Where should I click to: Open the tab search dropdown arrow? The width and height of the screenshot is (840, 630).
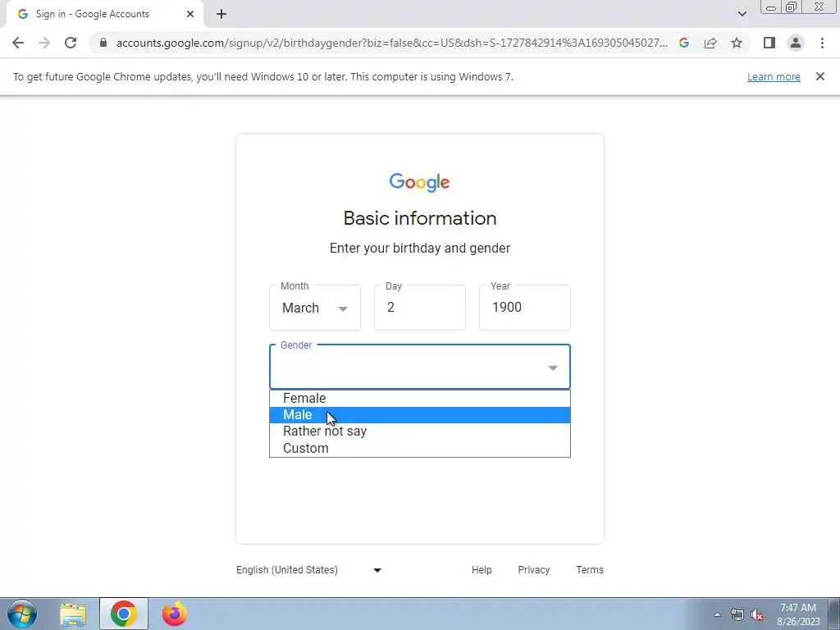point(742,14)
